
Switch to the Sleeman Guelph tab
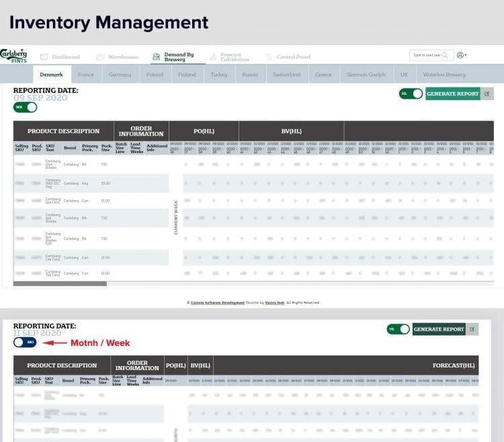point(366,75)
